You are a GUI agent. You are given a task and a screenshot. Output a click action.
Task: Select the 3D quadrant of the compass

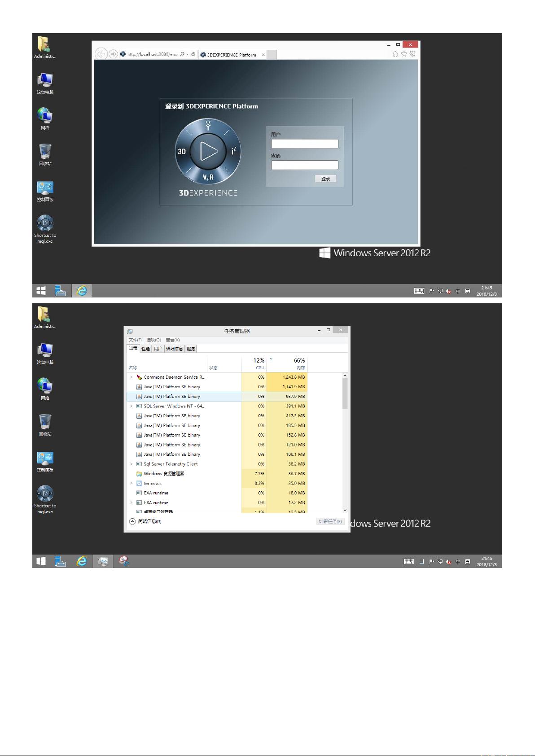click(x=182, y=151)
